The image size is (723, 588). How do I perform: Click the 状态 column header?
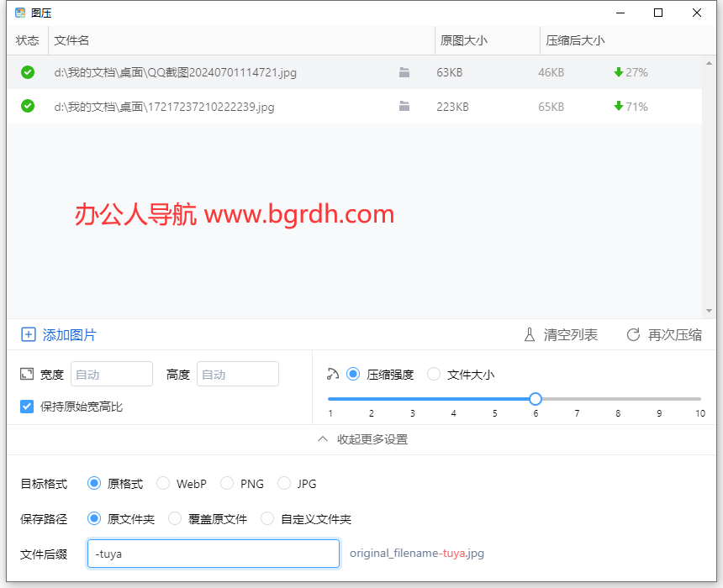coord(27,40)
